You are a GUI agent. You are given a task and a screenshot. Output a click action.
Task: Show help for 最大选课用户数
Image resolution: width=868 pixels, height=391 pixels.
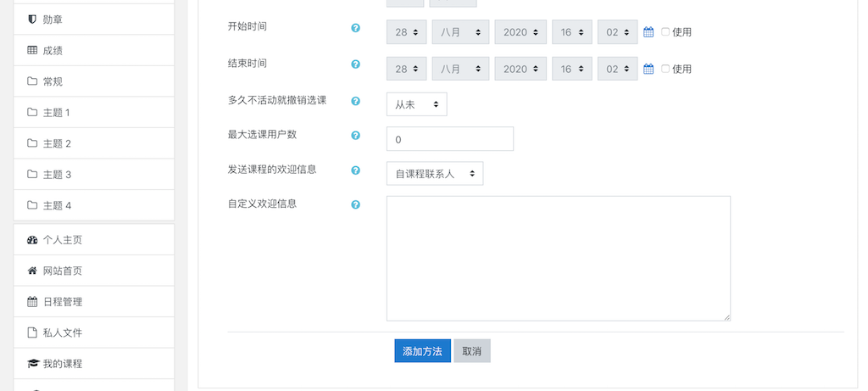[356, 135]
